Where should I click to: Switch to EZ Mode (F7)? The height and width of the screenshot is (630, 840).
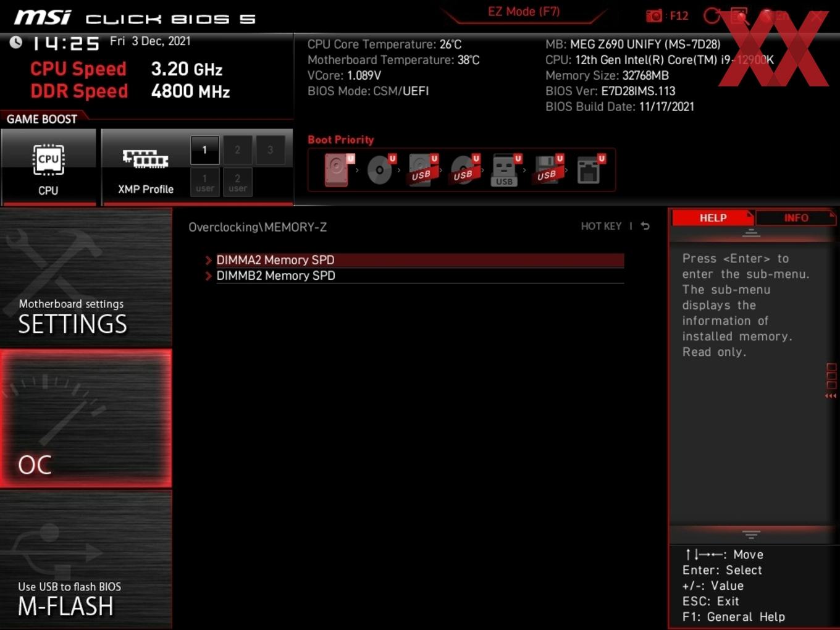click(x=524, y=12)
